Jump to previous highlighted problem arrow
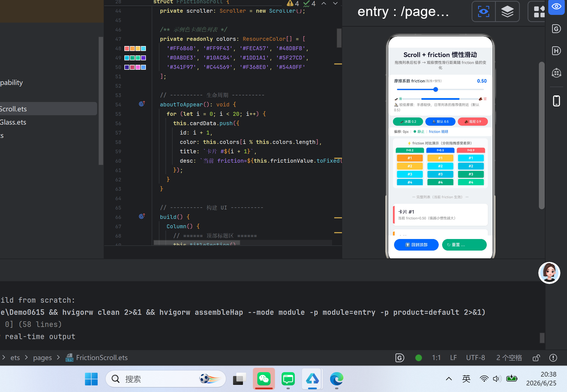The width and height of the screenshot is (567, 392). [x=324, y=4]
